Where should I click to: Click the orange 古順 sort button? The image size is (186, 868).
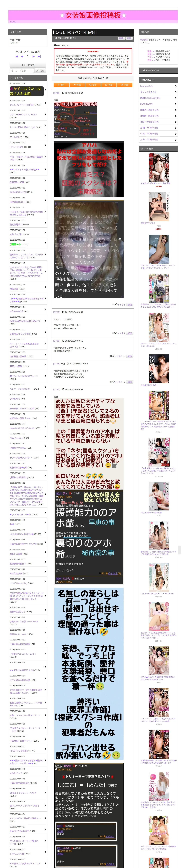(x=125, y=85)
